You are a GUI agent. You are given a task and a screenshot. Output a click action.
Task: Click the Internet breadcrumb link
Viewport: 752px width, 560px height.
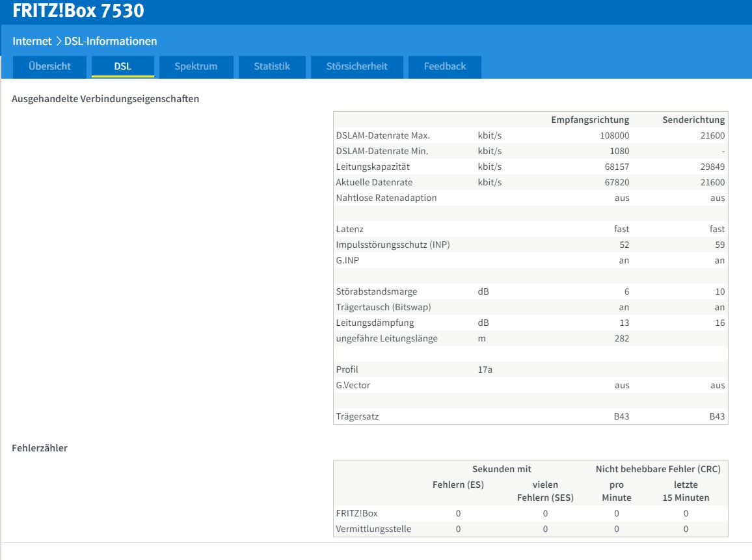[x=32, y=41]
